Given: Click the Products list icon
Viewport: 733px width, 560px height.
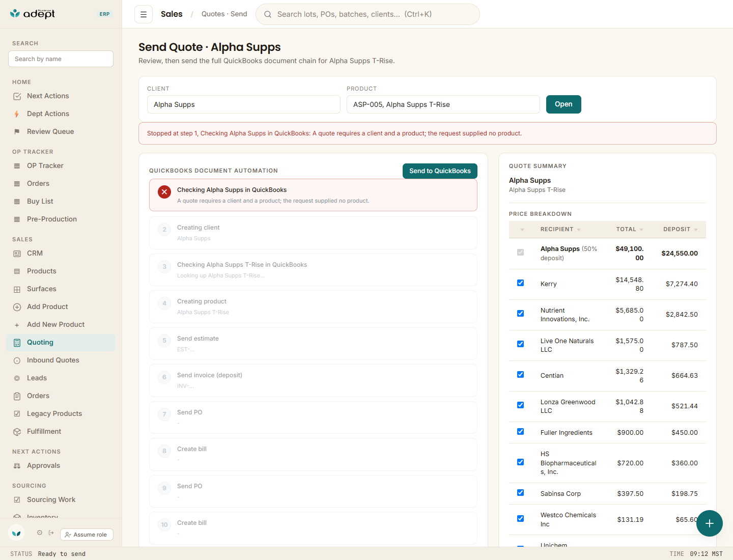Looking at the screenshot, I should [17, 271].
